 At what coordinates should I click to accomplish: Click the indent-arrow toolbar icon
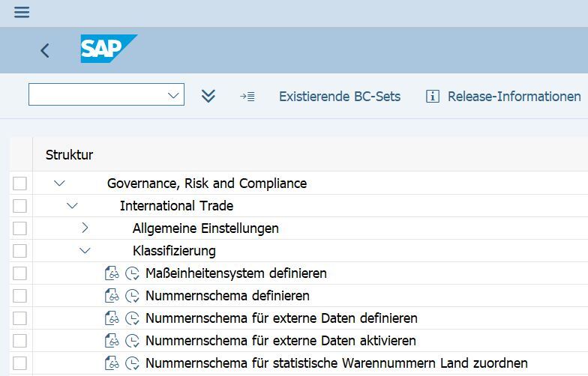pos(247,96)
